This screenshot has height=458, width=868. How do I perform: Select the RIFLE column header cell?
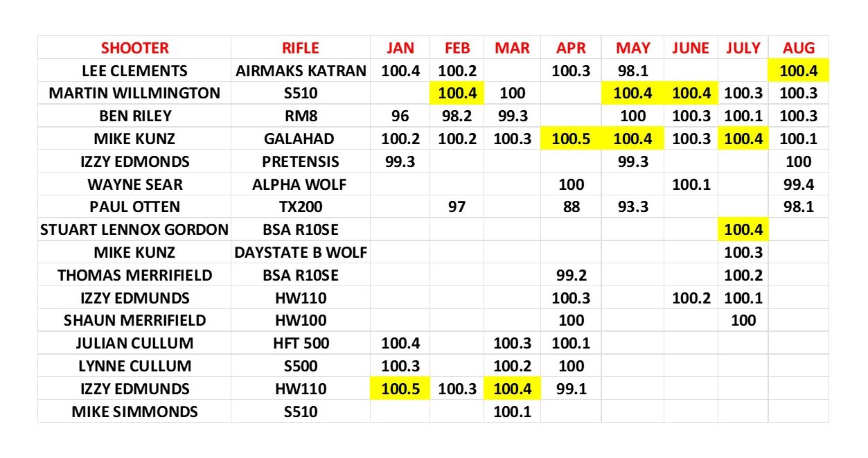(x=301, y=48)
